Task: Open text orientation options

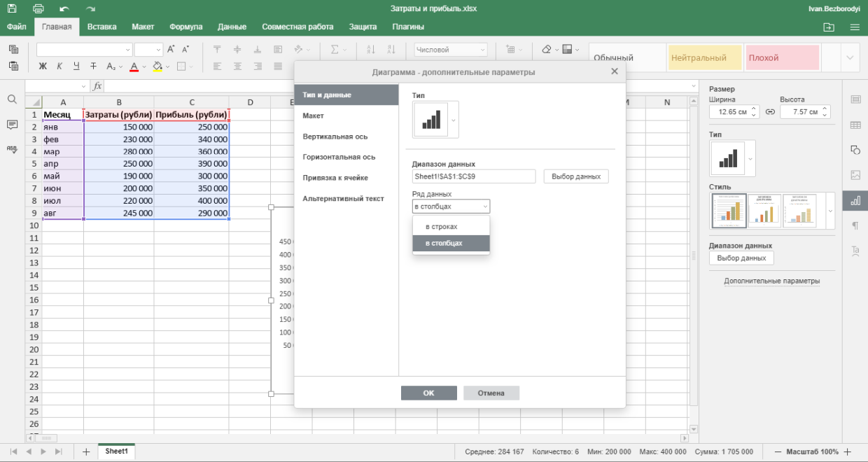Action: click(x=302, y=50)
